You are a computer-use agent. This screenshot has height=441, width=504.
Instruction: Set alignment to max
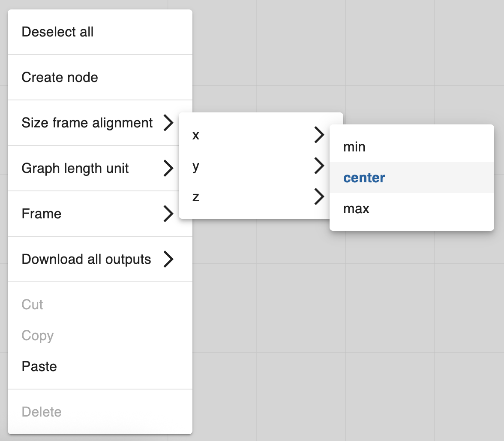click(356, 209)
